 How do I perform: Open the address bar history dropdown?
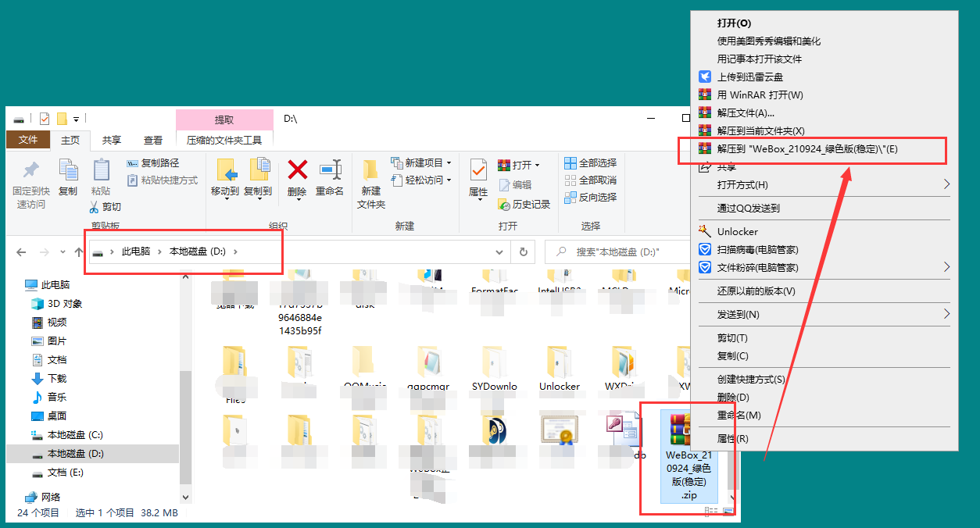(x=499, y=252)
